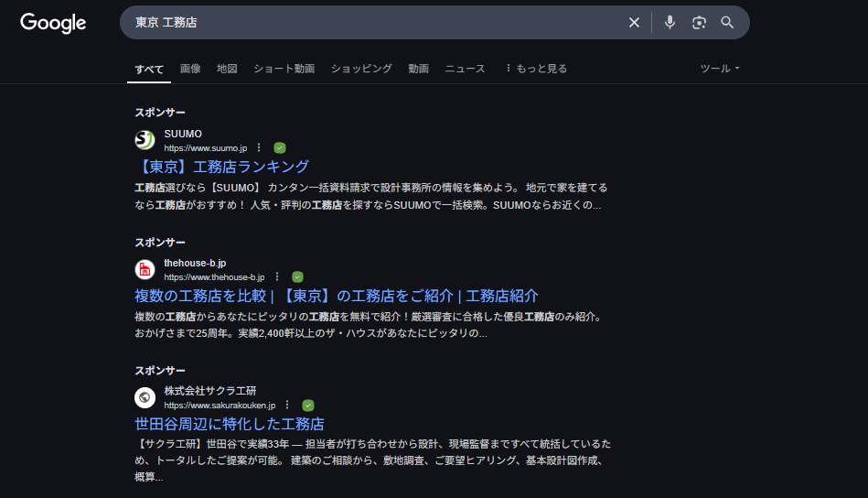Open the ショート動画 tab
This screenshot has height=498, width=868.
pyautogui.click(x=284, y=69)
